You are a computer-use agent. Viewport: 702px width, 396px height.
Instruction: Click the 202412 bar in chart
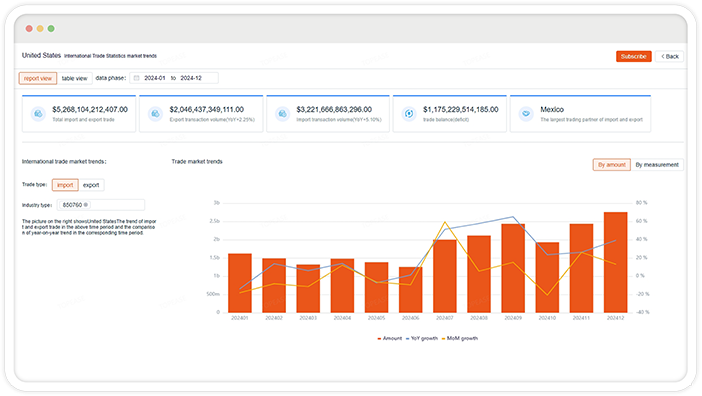pos(615,262)
